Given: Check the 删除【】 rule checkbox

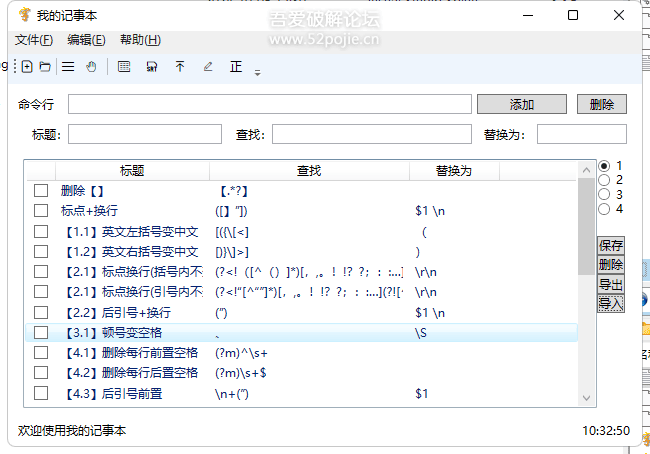Looking at the screenshot, I should (41, 191).
